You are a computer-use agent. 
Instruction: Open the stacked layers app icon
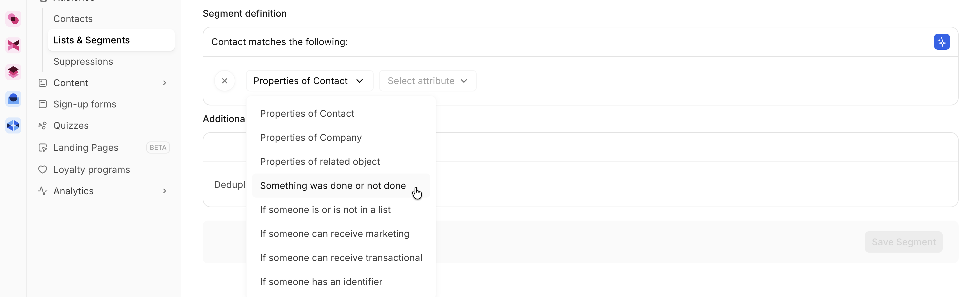tap(13, 72)
